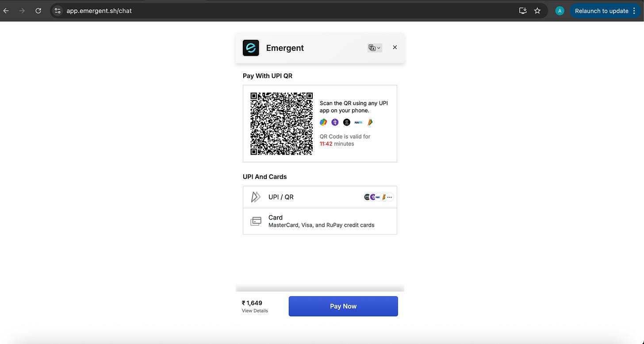
Task: Click the Emergent logo icon
Action: [x=251, y=48]
